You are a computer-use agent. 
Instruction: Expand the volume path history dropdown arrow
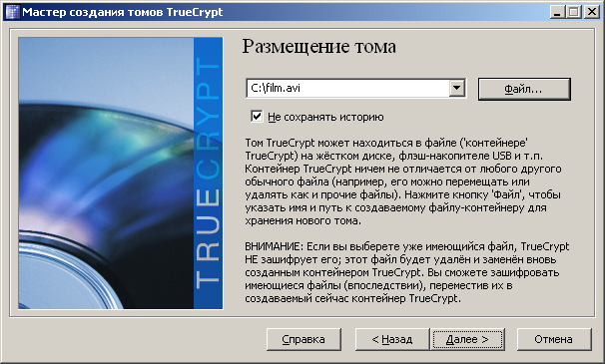coord(457,89)
